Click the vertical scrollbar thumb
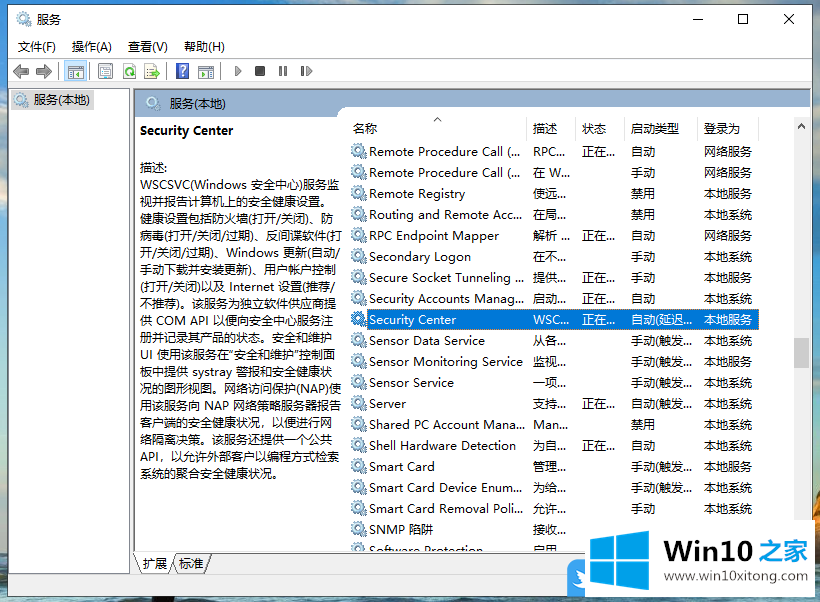The width and height of the screenshot is (820, 602). (801, 353)
